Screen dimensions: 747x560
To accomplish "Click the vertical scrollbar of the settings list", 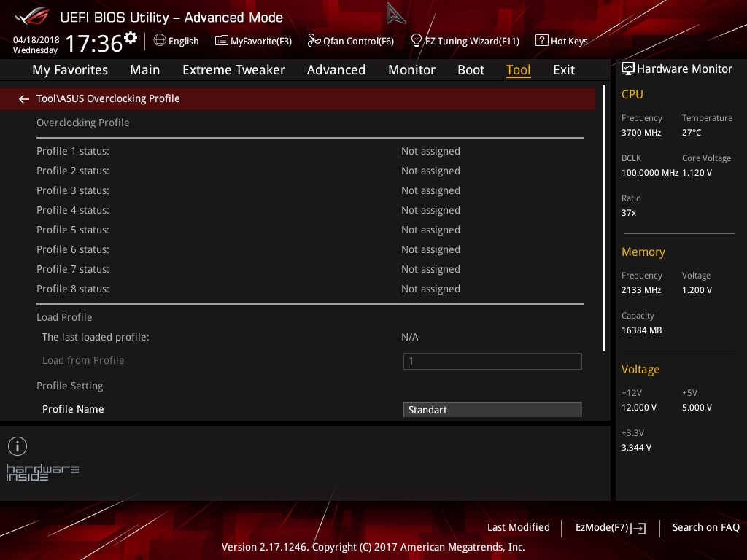I will point(605,218).
